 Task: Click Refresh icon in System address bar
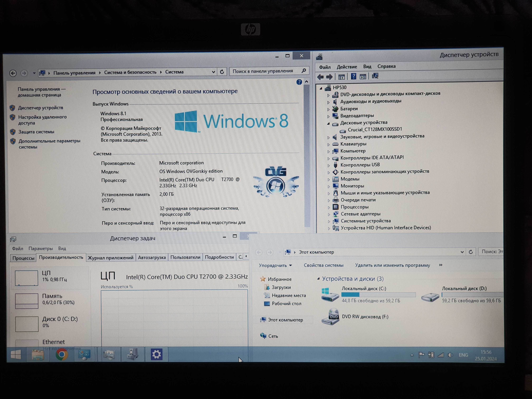222,72
